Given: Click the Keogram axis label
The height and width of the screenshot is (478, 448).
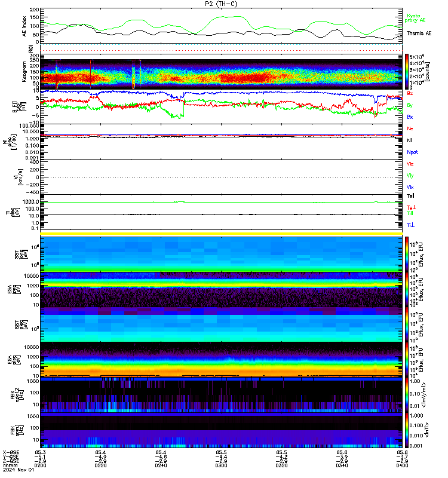Looking at the screenshot, I should click(24, 72).
